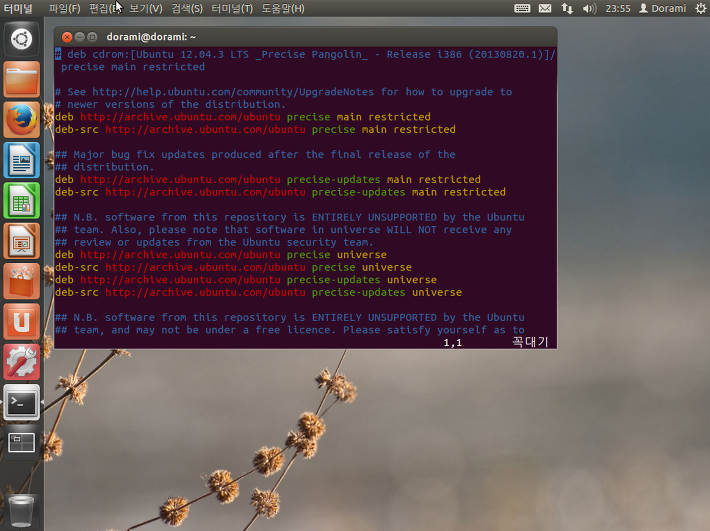
Task: Open the mail envelope messaging indicator
Action: (x=545, y=8)
